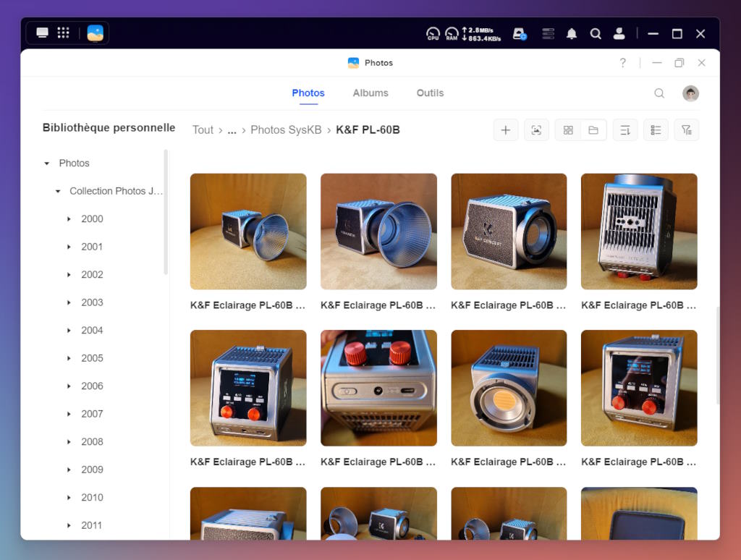741x560 pixels.
Task: Expand the 2006 folder
Action: click(69, 386)
